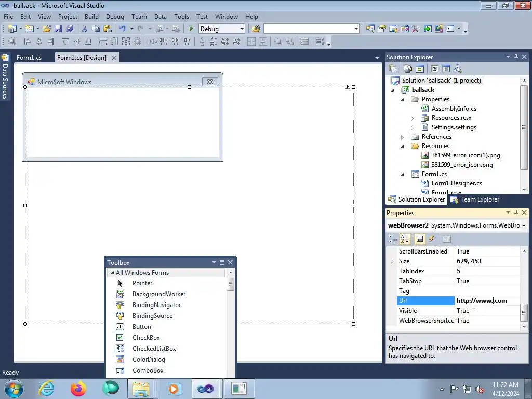The image size is (532, 399).
Task: Toggle Categorized view in Properties panel
Action: pos(393,239)
